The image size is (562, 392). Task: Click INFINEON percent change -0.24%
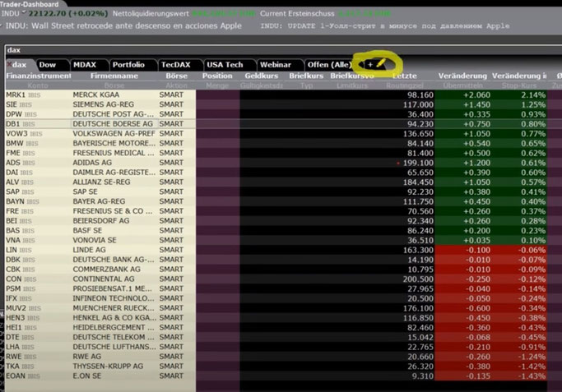click(532, 298)
